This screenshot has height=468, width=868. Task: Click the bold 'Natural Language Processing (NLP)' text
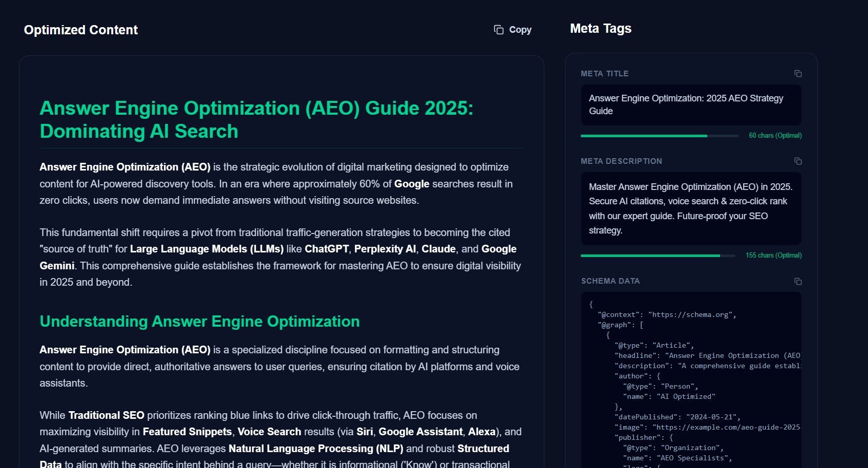click(316, 449)
